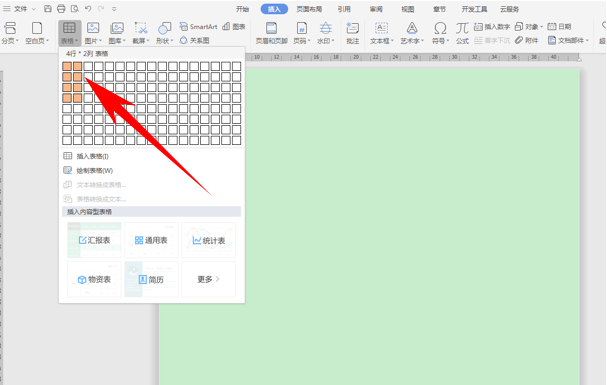Screen dimensions: 607x385
Task: Switch to the 开始 tab
Action: pos(243,9)
